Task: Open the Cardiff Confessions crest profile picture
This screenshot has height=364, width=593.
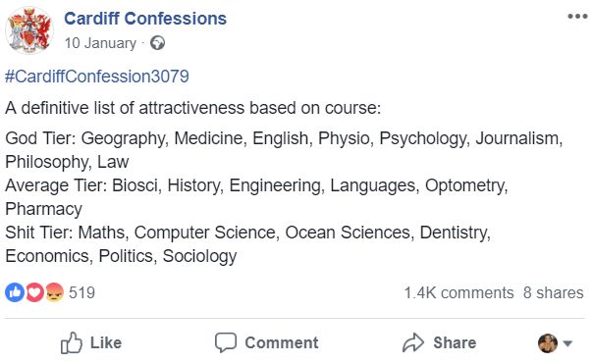Action: click(x=29, y=30)
